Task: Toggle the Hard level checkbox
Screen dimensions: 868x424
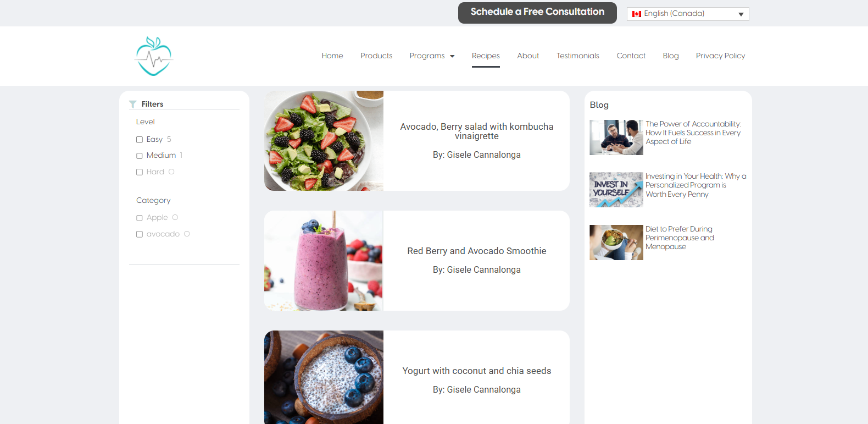Action: (140, 172)
